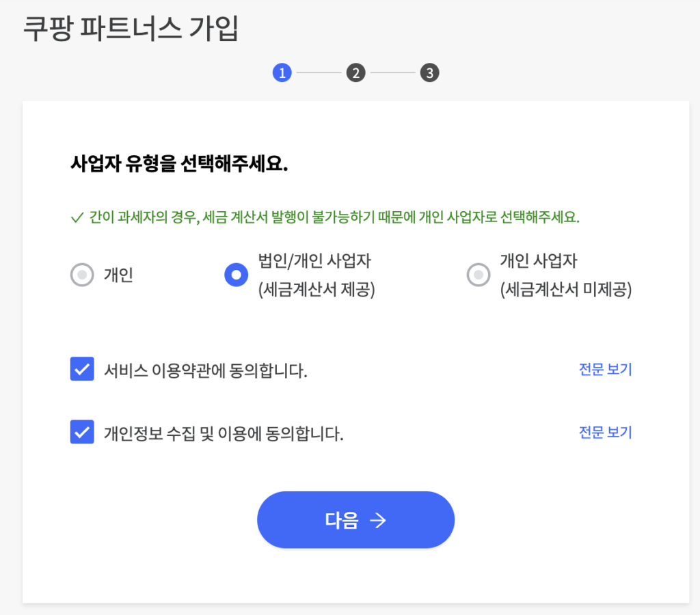This screenshot has width=700, height=615.
Task: Open 전문 보기 for 서비스 이용약관
Action: tap(605, 370)
